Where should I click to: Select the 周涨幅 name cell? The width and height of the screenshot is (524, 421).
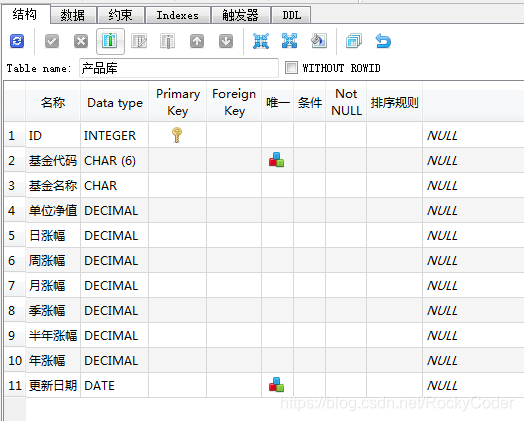(x=53, y=260)
